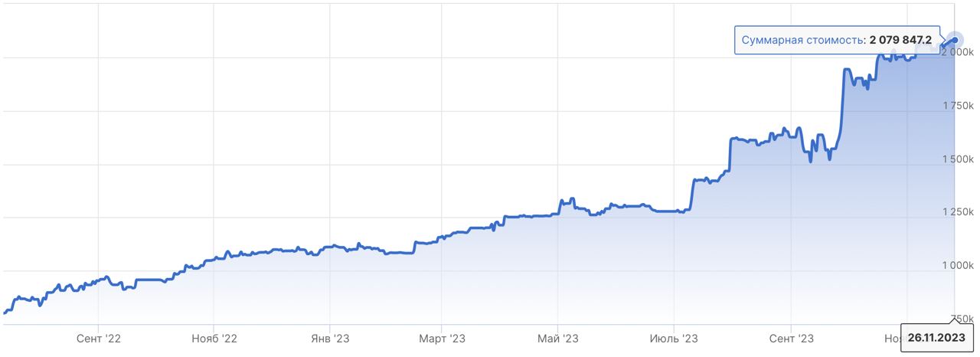980x357 pixels.
Task: Click the partially hidden Нояб '23 axis label
Action: (x=893, y=338)
